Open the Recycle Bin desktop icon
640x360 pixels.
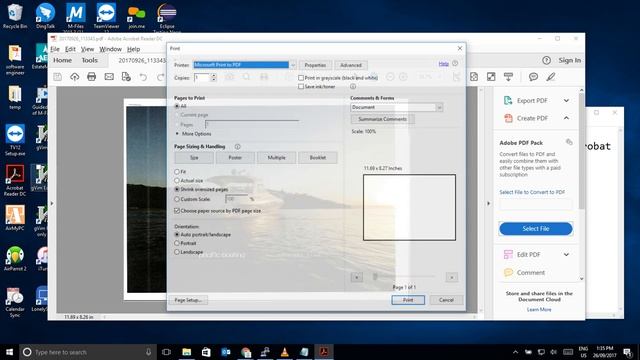pyautogui.click(x=15, y=16)
